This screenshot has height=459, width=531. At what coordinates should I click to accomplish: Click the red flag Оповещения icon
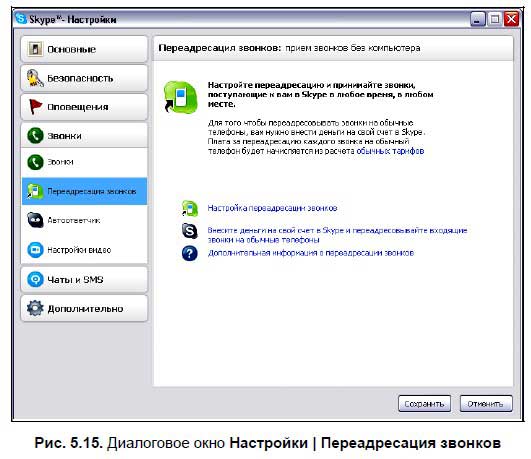[x=35, y=107]
